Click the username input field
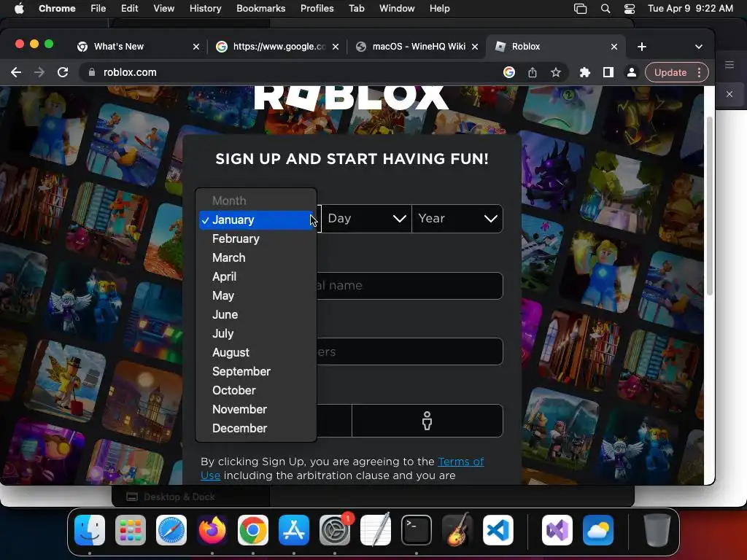 coord(352,286)
